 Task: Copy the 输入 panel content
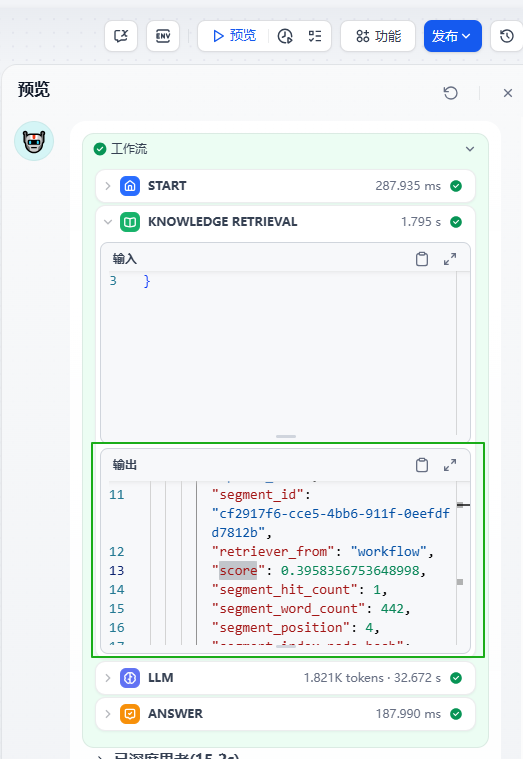422,259
